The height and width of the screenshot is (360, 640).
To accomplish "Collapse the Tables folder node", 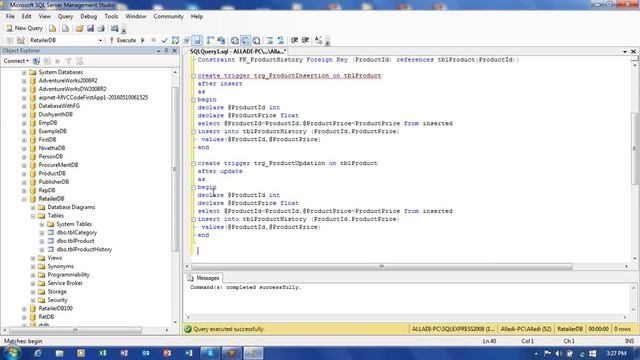I will click(x=33, y=216).
